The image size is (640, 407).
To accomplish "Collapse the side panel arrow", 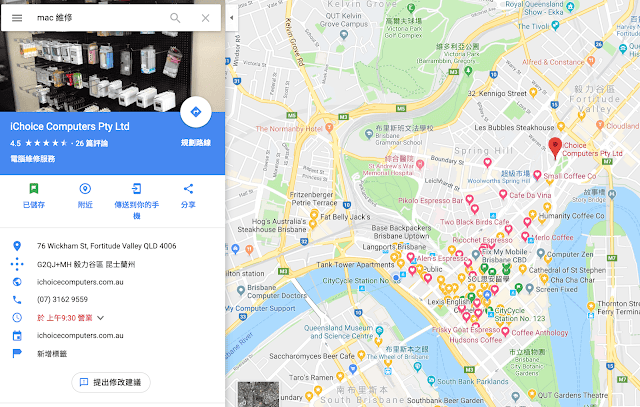I will 231,18.
